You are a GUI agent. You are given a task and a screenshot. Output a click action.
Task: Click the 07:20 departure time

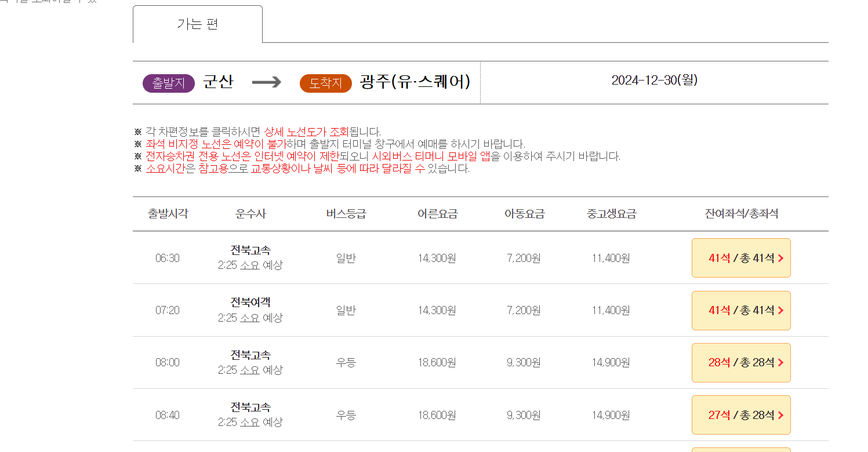(x=168, y=310)
